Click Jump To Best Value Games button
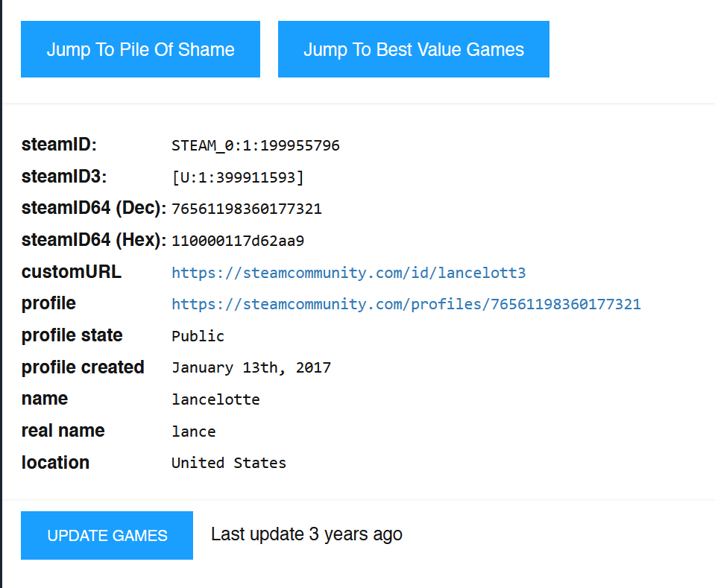The width and height of the screenshot is (715, 588). coord(414,49)
